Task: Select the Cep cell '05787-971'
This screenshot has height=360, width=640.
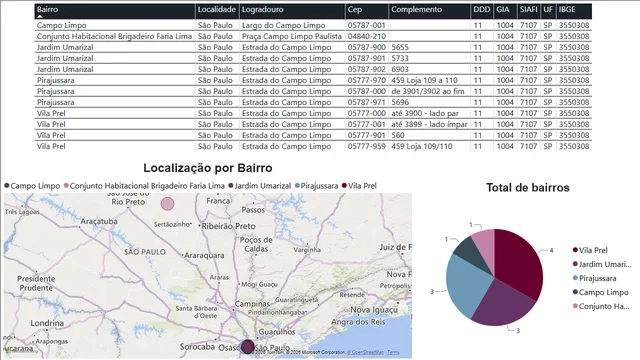Action: [367, 102]
